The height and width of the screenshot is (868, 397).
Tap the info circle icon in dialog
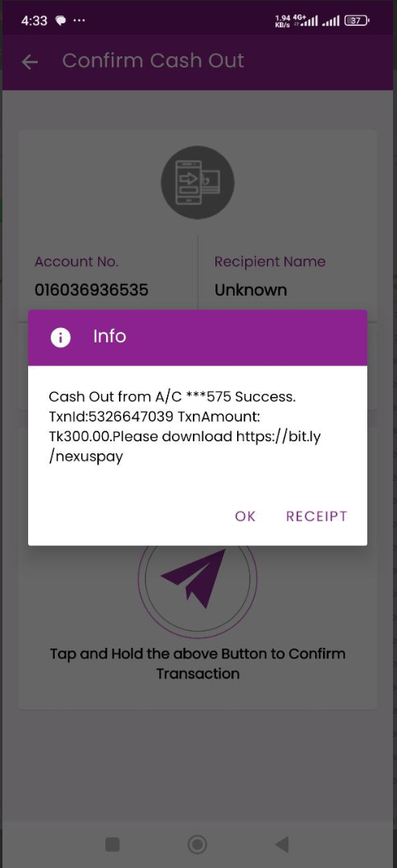(x=60, y=337)
